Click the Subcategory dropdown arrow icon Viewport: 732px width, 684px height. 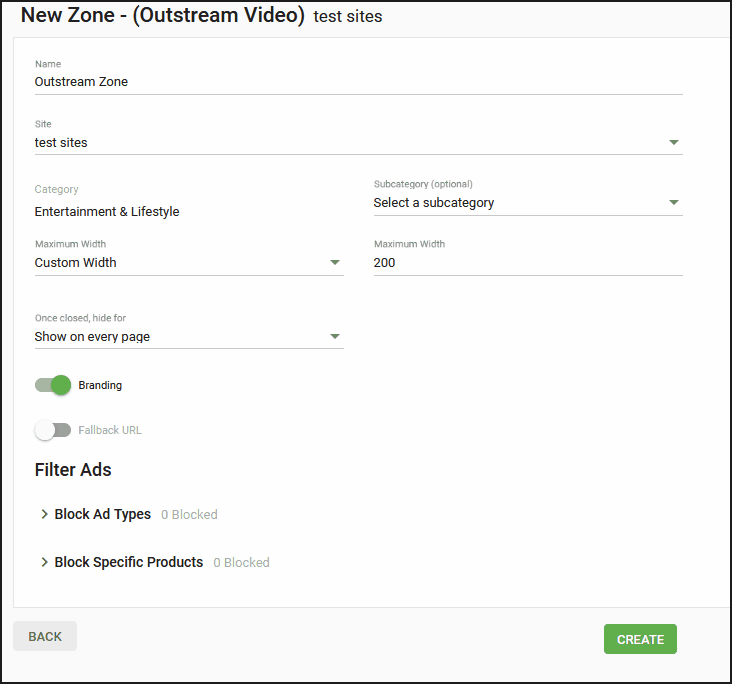pos(673,203)
